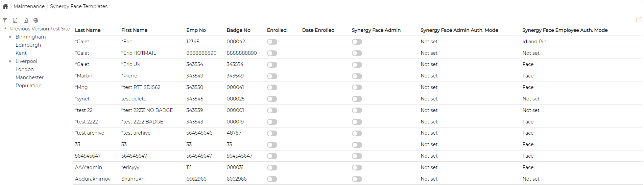Open the filter funnel icon
This screenshot has width=644, height=185.
click(x=5, y=20)
